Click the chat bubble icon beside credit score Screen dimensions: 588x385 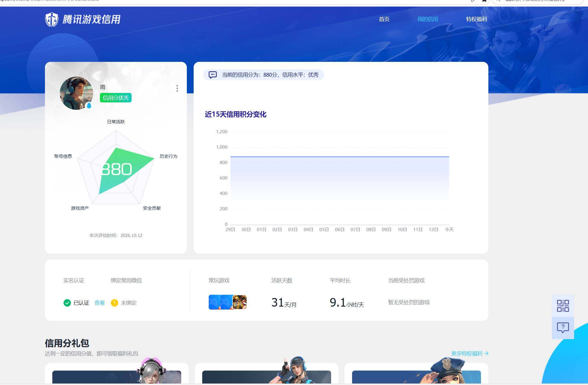213,75
